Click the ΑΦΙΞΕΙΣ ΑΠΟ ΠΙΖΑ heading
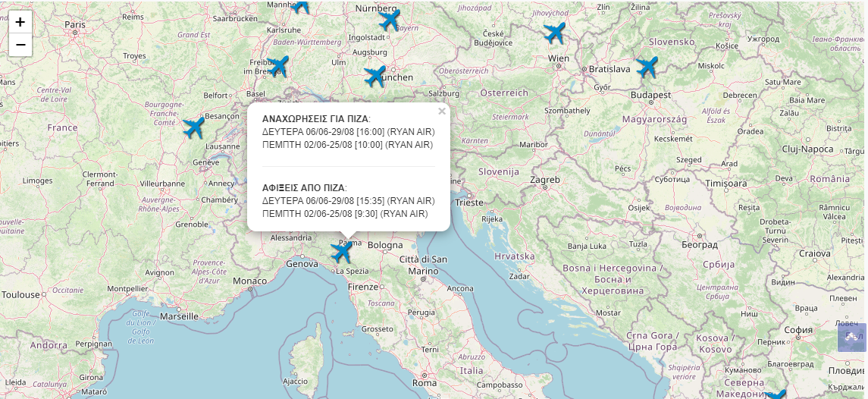 click(x=304, y=187)
